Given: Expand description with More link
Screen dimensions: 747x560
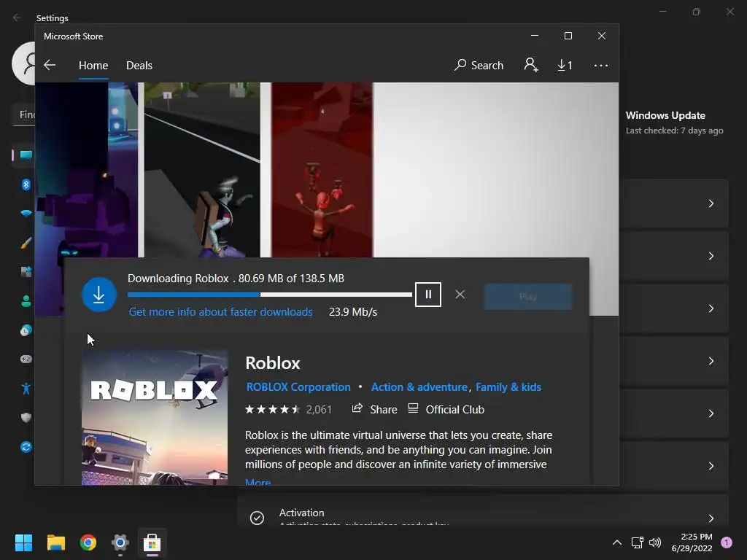Looking at the screenshot, I should pos(258,482).
